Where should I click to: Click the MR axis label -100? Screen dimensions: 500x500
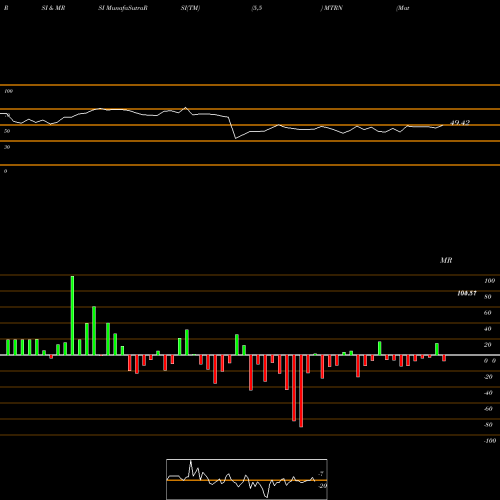[x=490, y=441]
